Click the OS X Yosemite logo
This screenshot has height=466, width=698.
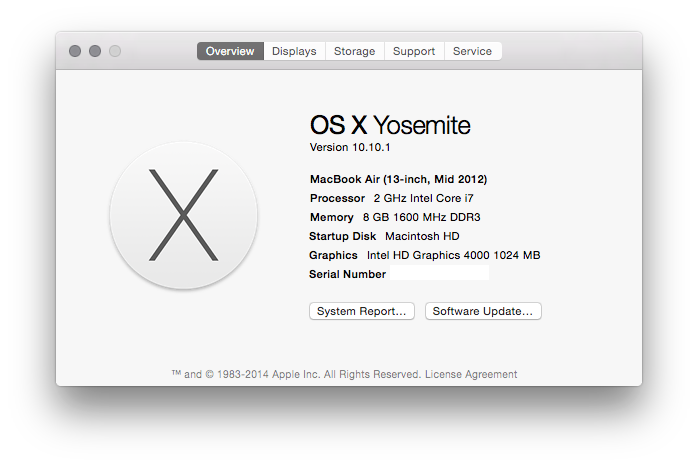(183, 215)
